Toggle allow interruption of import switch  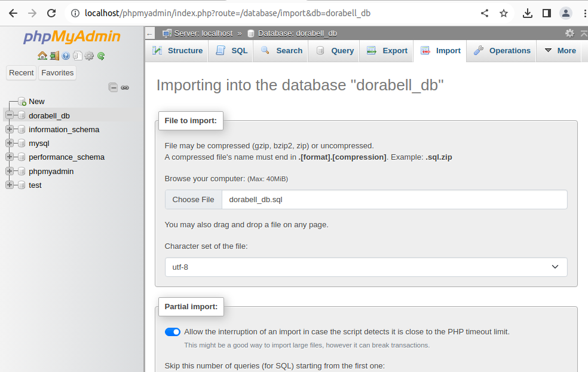(x=173, y=332)
